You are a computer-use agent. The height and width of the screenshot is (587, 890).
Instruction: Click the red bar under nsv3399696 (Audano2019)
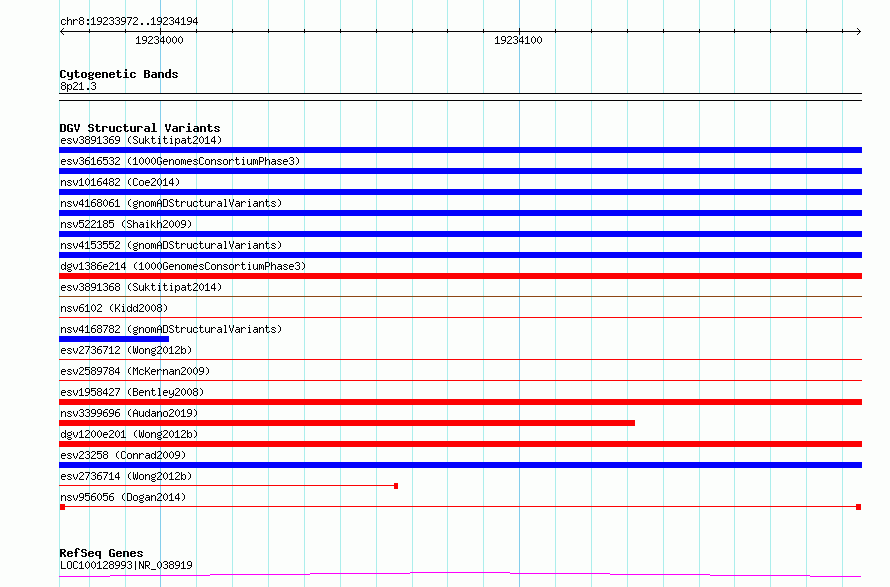347,423
